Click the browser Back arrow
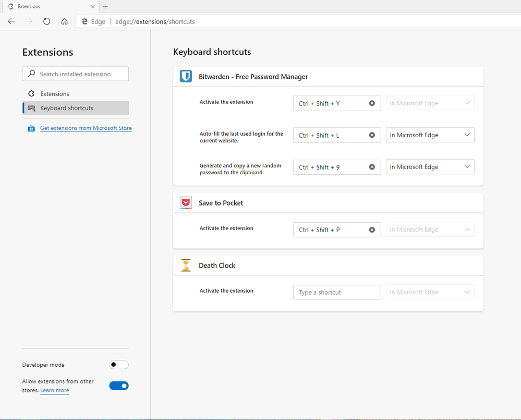The width and height of the screenshot is (521, 420). point(11,21)
